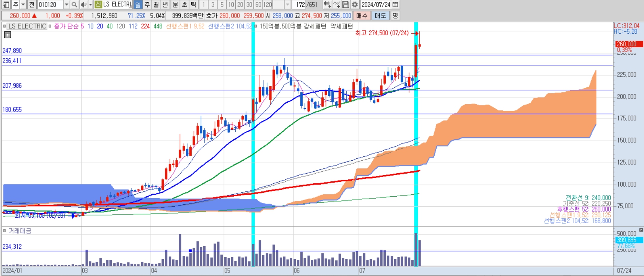Choose the 30 interval button
The image size is (644, 276).
[x=249, y=5]
